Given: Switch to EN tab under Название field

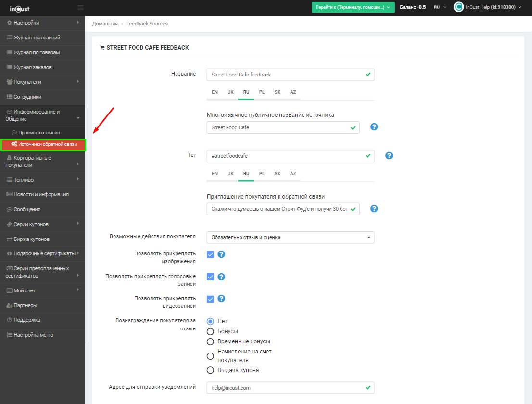Looking at the screenshot, I should 215,92.
